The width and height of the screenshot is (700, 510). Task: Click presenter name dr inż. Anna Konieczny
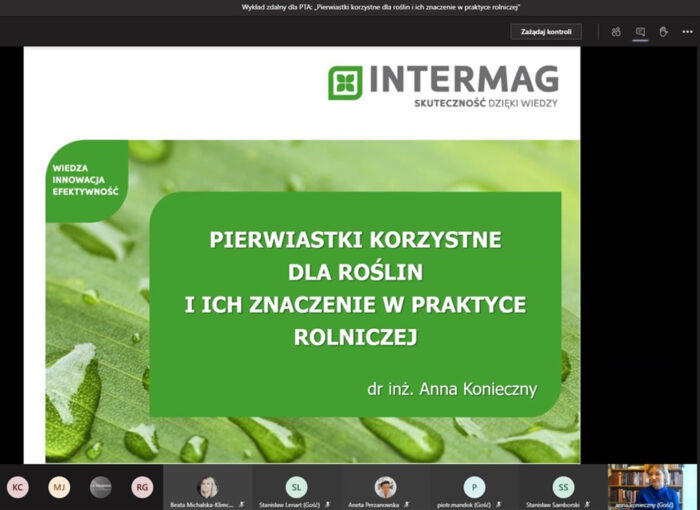452,388
